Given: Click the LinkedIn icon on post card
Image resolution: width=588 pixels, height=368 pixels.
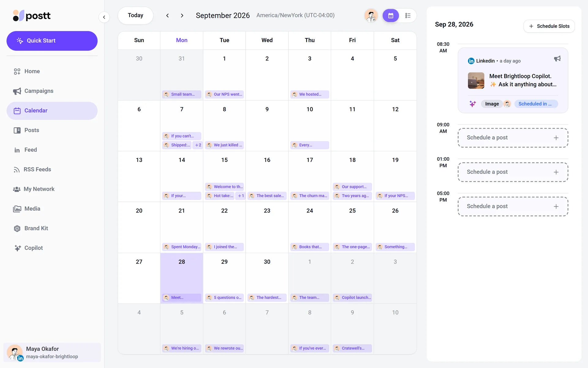Looking at the screenshot, I should click(x=471, y=61).
